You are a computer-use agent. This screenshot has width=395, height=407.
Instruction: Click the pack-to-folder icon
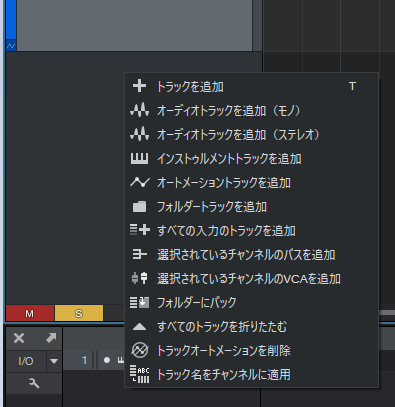point(139,302)
